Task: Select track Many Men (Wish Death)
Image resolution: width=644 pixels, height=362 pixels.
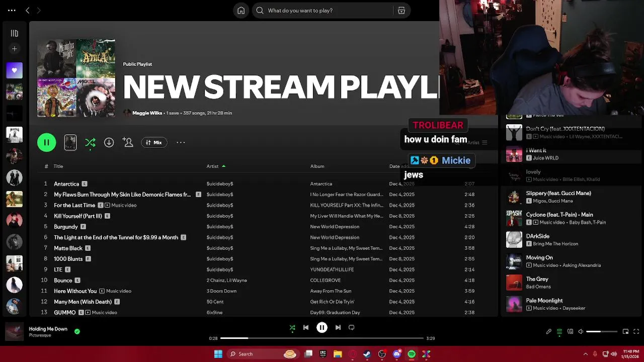Action: (x=83, y=302)
